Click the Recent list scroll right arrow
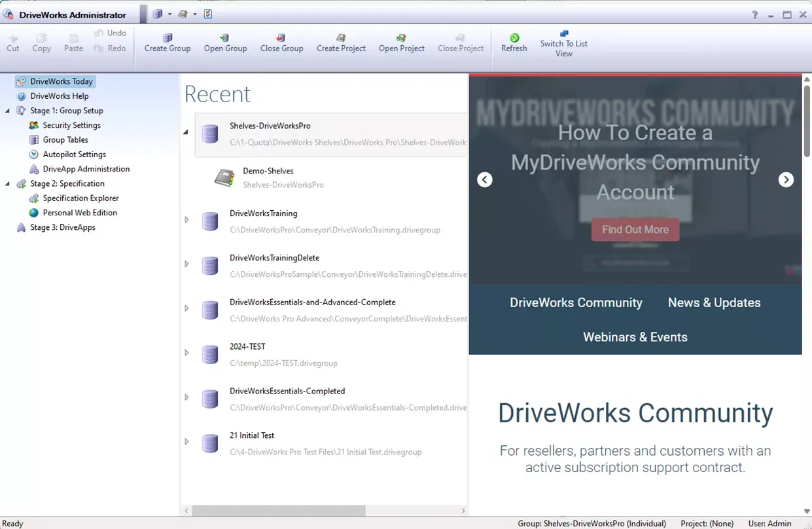 pos(463,511)
